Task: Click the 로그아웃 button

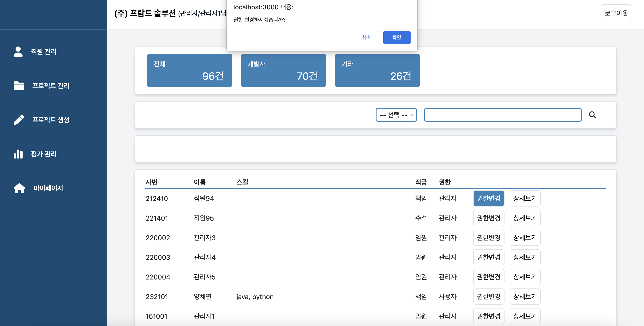Action: [616, 13]
